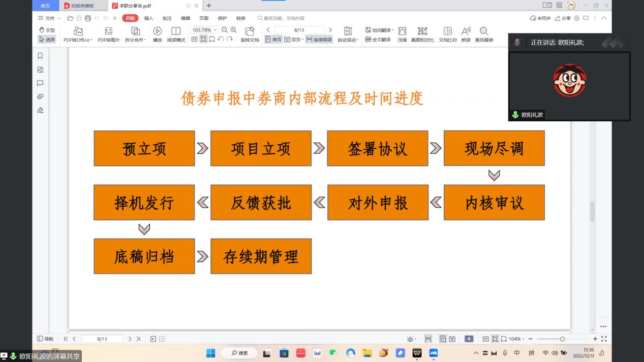
Task: Toggle 连续阅读 continuous reading mode
Action: tap(319, 40)
